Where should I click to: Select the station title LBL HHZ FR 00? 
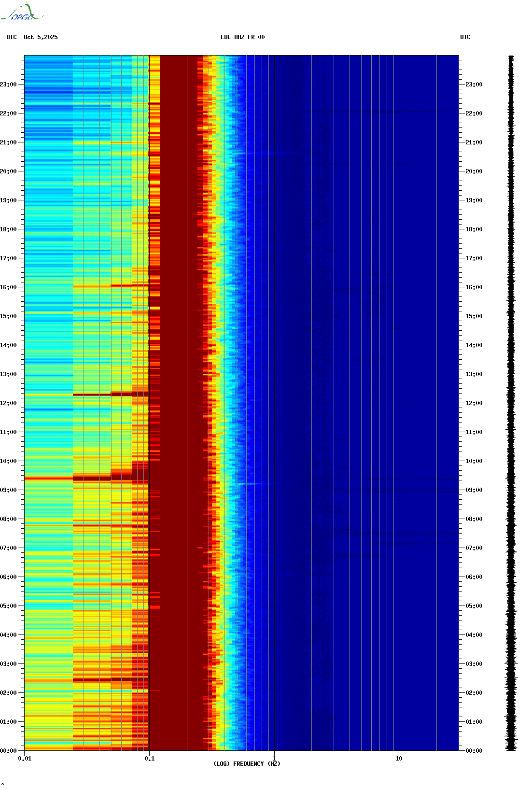(x=242, y=37)
